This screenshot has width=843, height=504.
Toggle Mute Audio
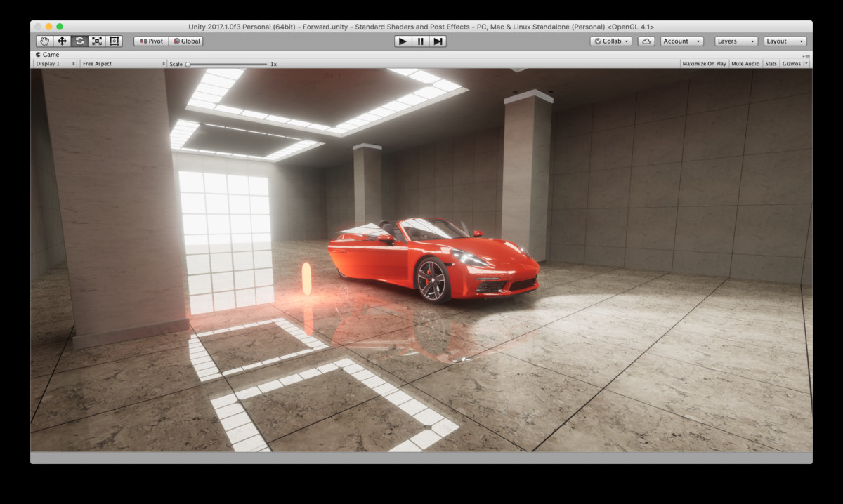(x=745, y=64)
